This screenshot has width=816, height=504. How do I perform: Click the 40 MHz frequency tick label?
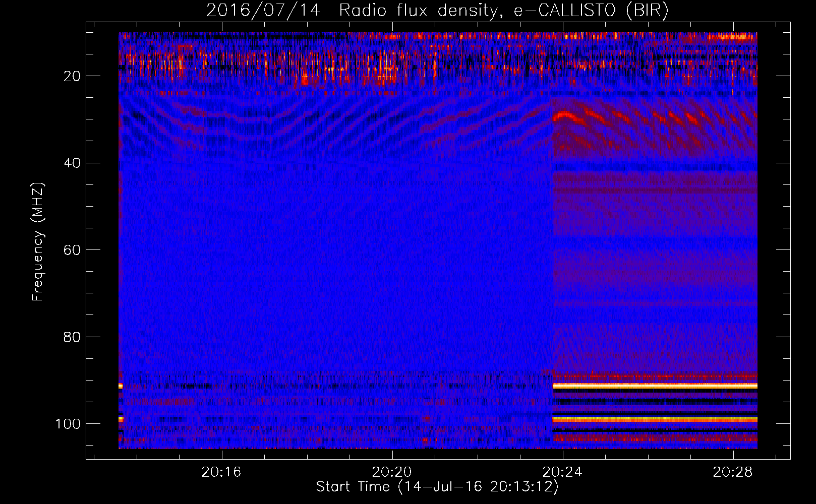[72, 163]
